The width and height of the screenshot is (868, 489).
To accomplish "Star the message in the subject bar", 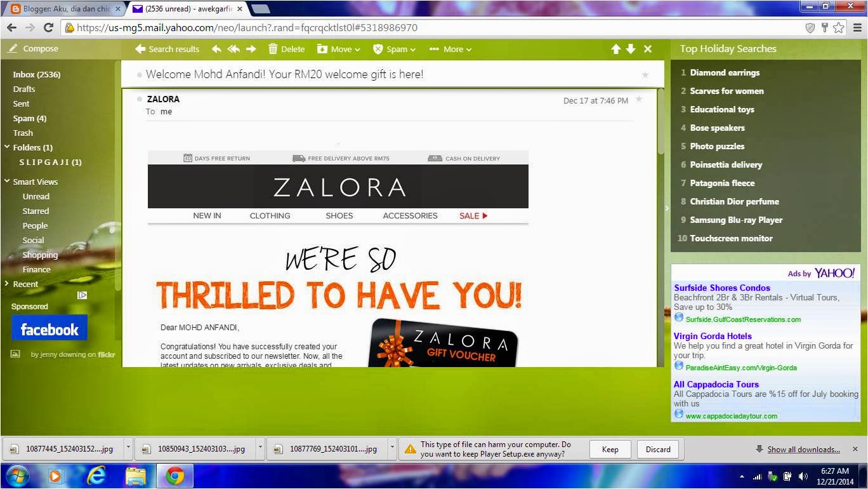I will (645, 75).
